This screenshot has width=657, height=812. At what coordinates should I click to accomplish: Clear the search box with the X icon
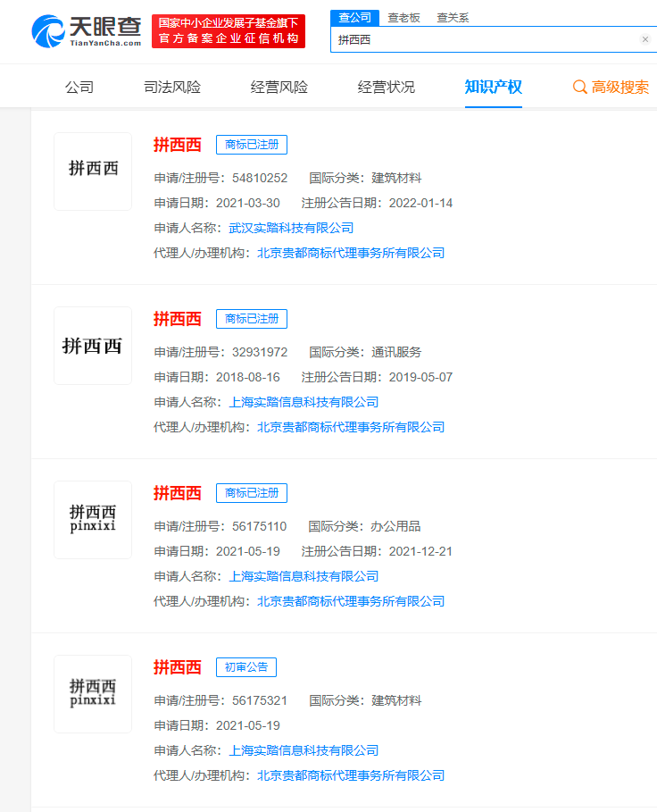(x=645, y=39)
